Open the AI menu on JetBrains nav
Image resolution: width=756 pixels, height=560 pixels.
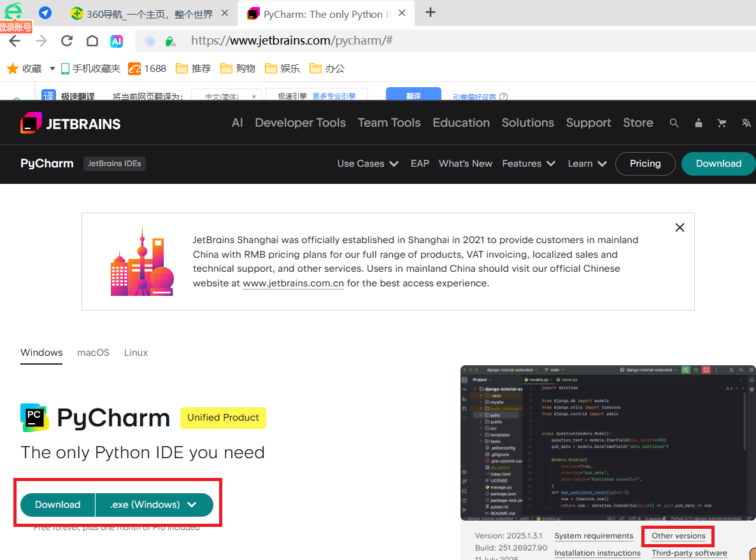coord(237,123)
